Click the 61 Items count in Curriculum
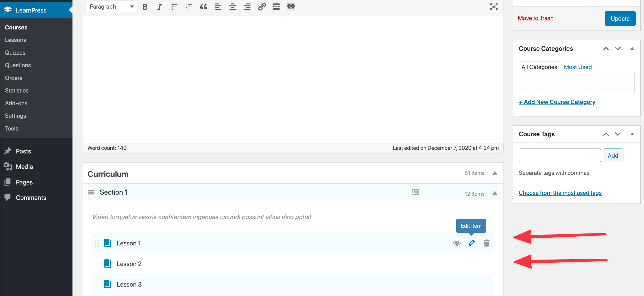This screenshot has width=644, height=296. pyautogui.click(x=474, y=173)
